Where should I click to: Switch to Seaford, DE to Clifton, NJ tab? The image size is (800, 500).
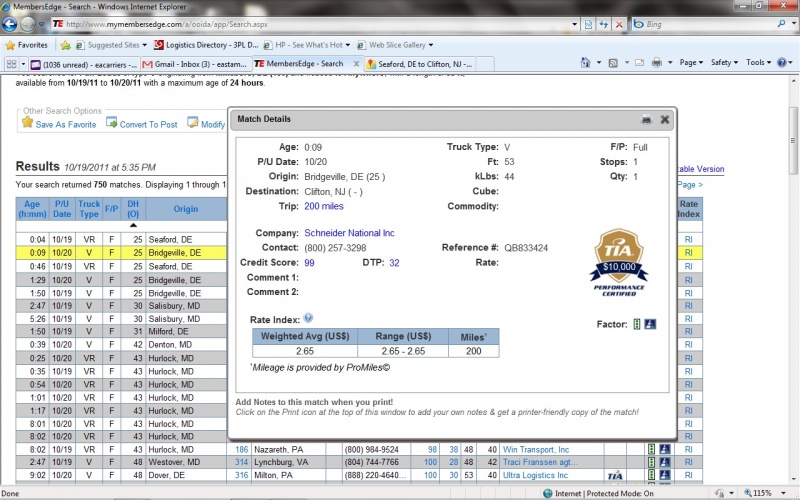(x=422, y=64)
